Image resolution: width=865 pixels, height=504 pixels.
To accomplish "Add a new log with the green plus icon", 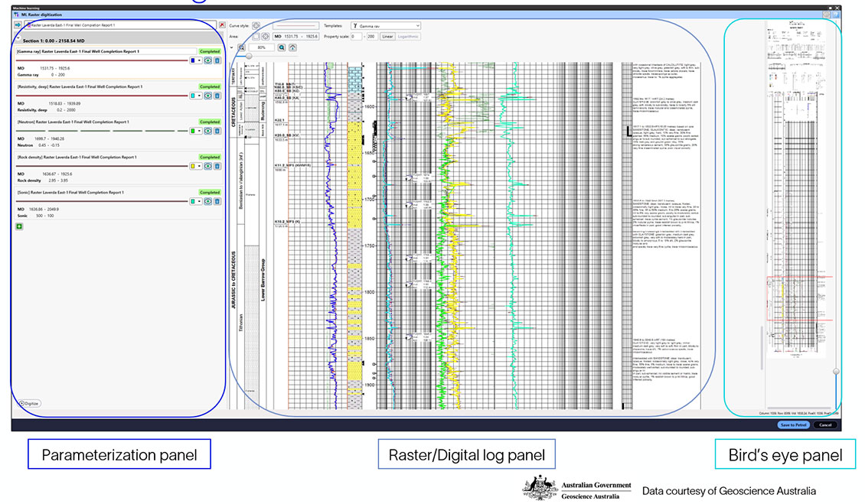I will point(20,226).
